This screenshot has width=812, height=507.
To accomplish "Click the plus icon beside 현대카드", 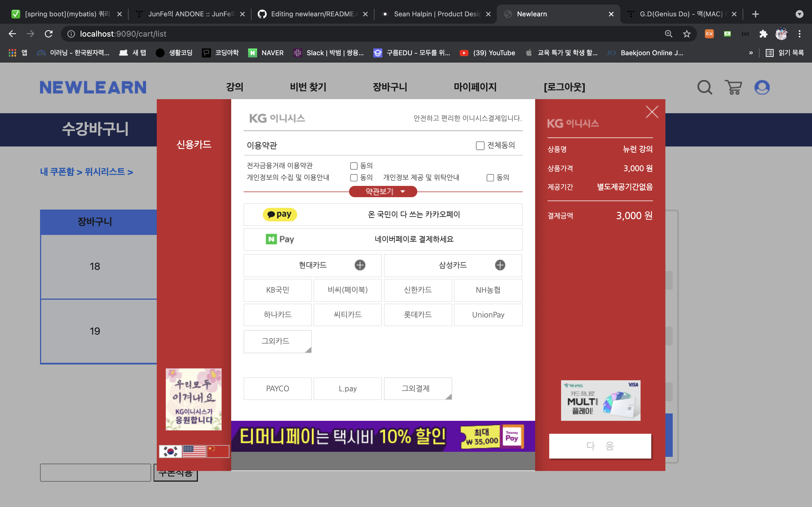I will (360, 265).
